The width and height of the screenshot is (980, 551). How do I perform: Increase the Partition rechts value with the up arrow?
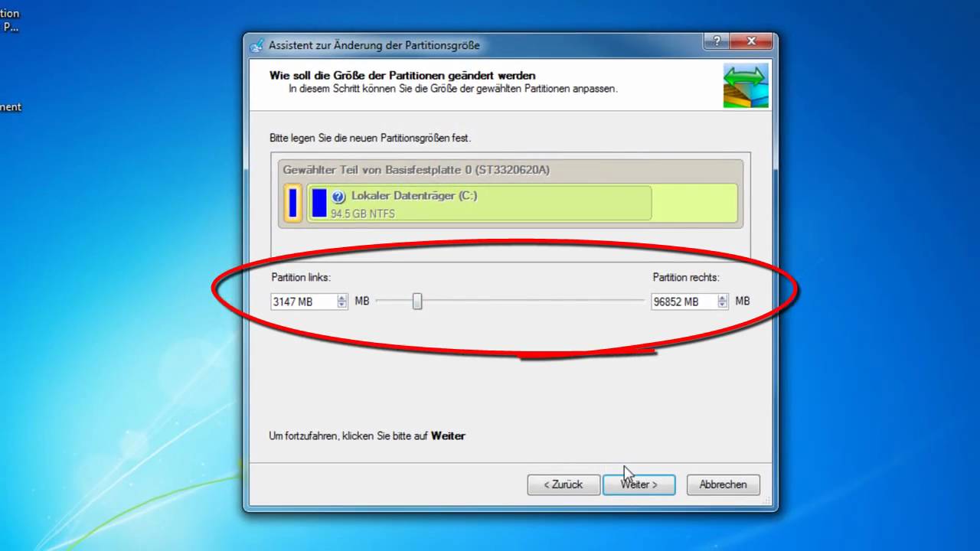click(x=723, y=298)
